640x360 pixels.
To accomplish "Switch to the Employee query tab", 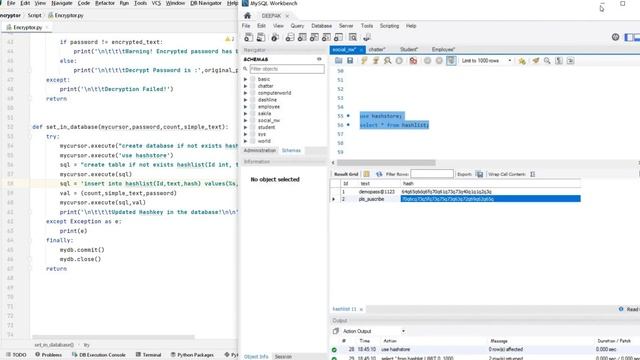I will [x=443, y=49].
